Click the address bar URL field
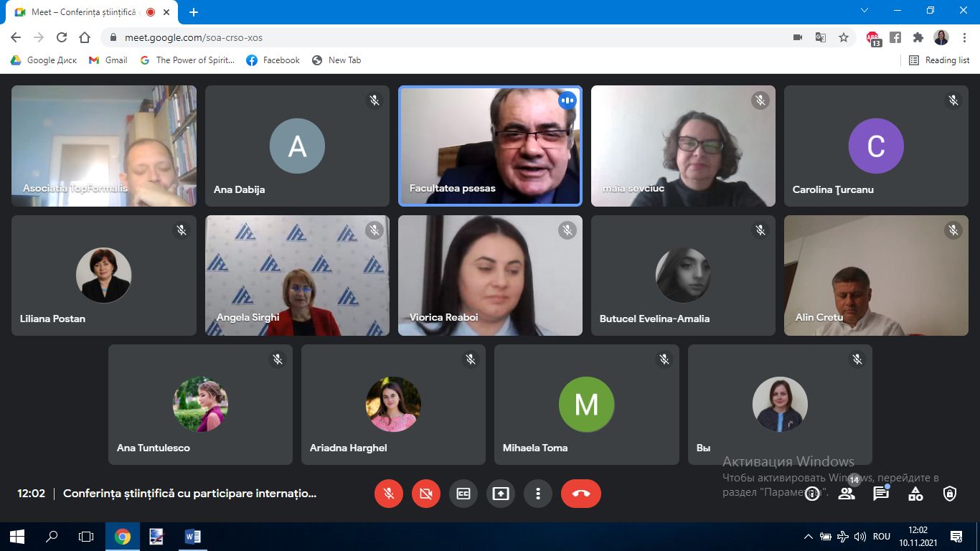This screenshot has height=551, width=980. pos(430,37)
